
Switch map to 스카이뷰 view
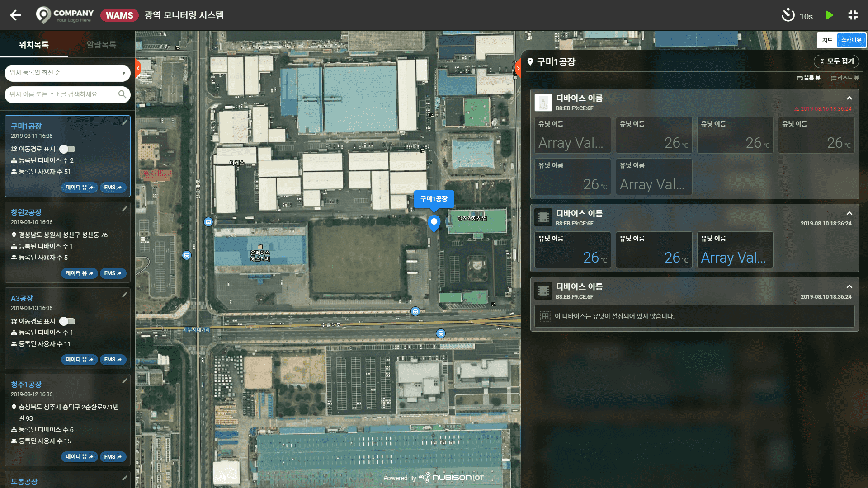[851, 40]
